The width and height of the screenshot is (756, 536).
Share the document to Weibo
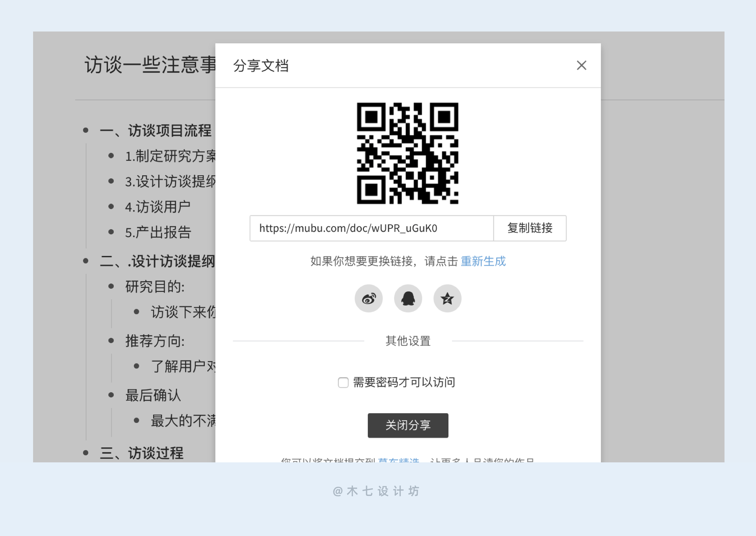(369, 299)
